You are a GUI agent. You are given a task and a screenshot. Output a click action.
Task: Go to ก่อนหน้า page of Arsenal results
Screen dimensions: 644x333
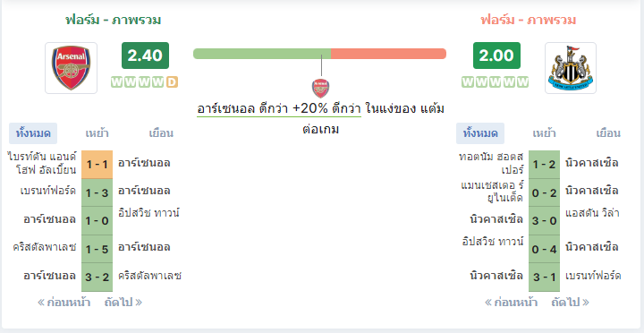[x=64, y=303]
